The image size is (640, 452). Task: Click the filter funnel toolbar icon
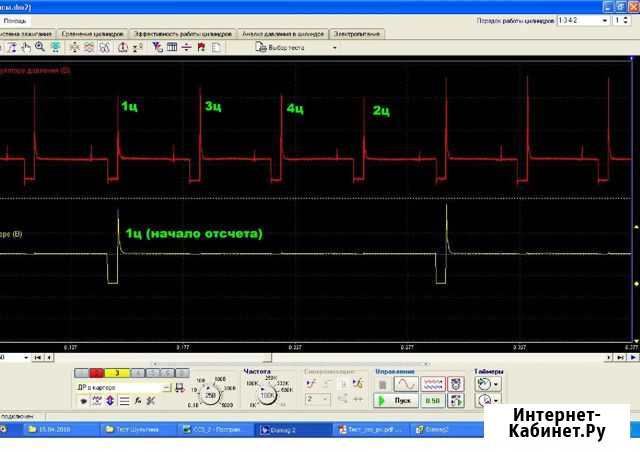(x=157, y=47)
